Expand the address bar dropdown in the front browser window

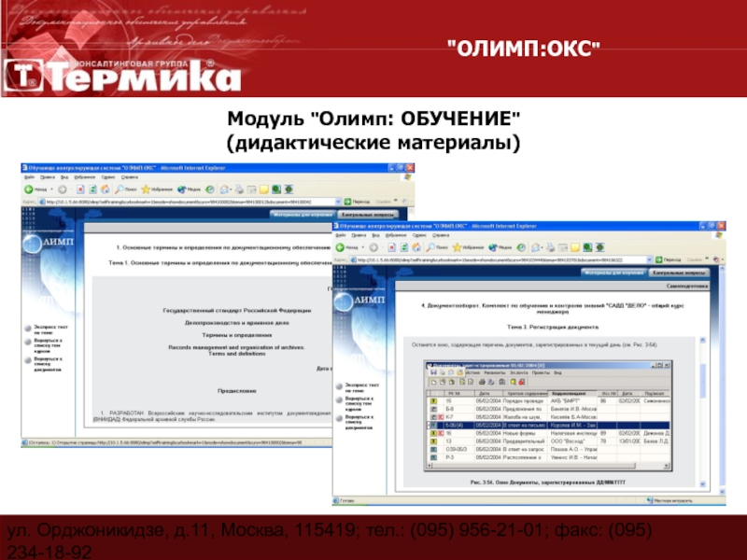coord(649,259)
